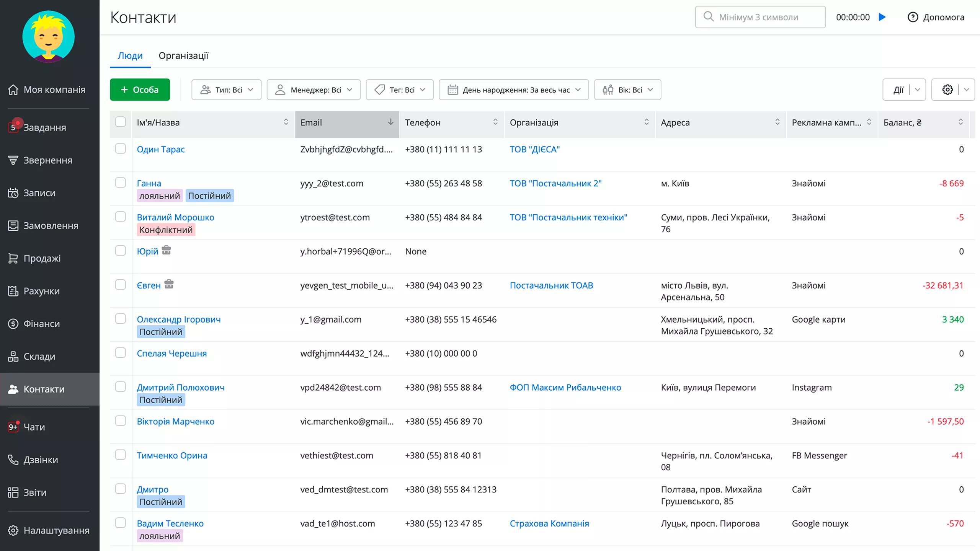Click the settings gear icon above table
Viewport: 980px width, 551px height.
947,90
